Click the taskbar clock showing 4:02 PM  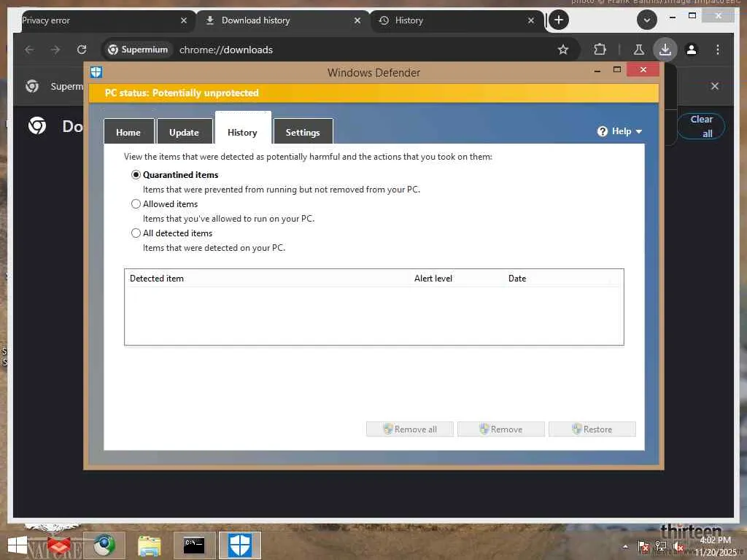click(716, 546)
